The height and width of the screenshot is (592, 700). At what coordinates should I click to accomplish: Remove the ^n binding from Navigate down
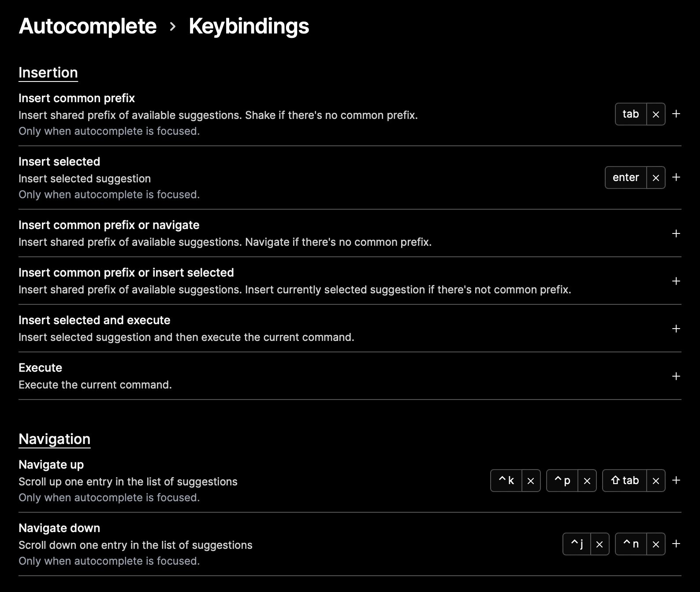pyautogui.click(x=655, y=544)
